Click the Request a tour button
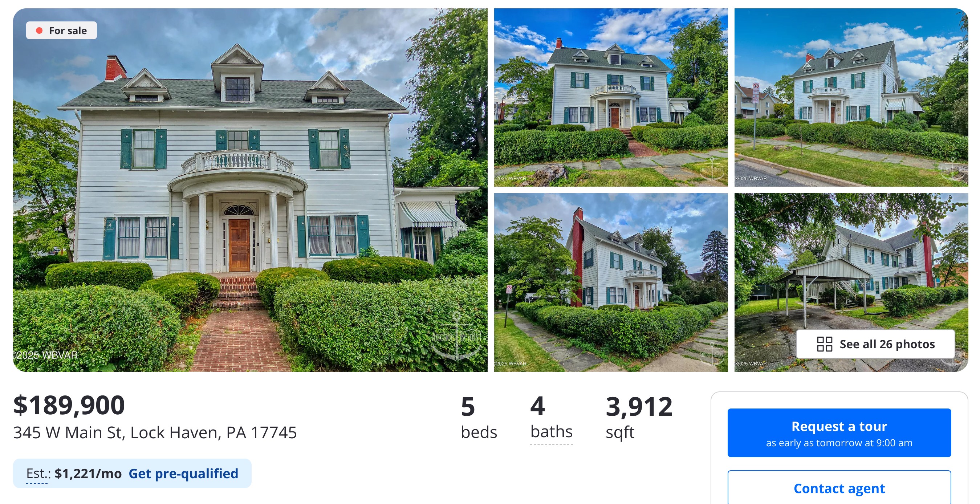This screenshot has height=504, width=980. click(839, 432)
